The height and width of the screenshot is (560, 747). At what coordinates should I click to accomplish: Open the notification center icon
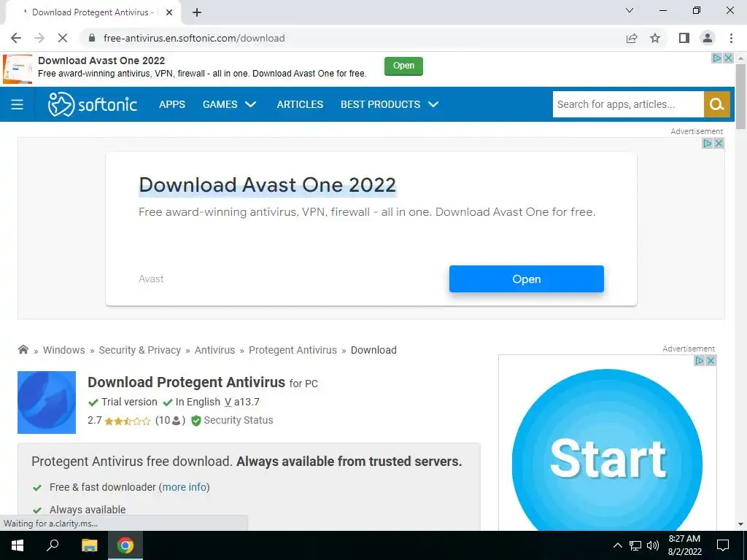point(723,545)
